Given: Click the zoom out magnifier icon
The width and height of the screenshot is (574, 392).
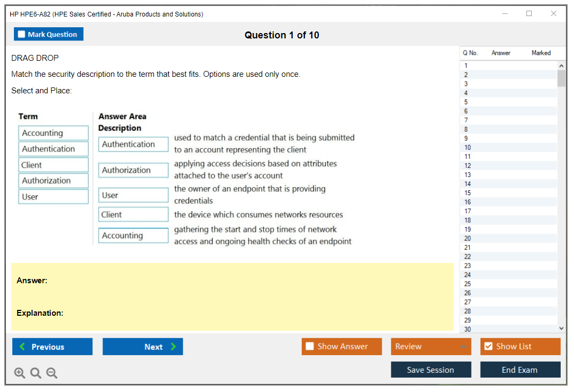Looking at the screenshot, I should click(52, 373).
